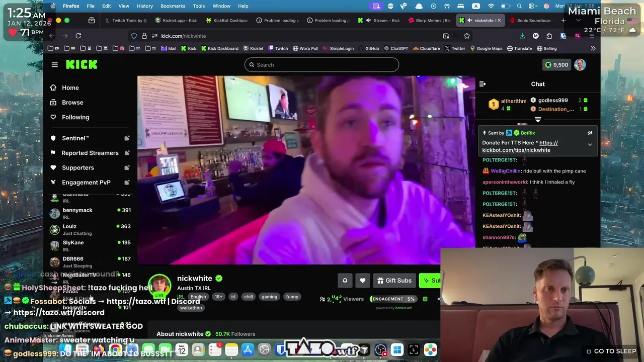Open Loulz channel in sidebar
This screenshot has width=644, height=362.
click(x=91, y=229)
